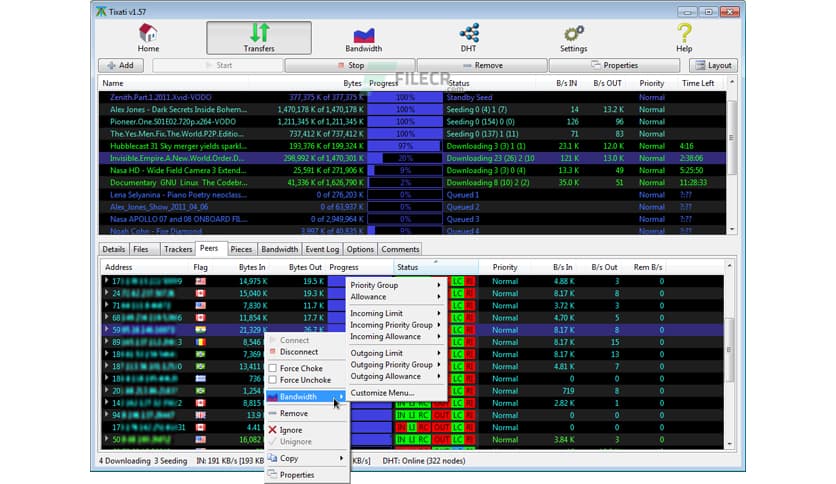This screenshot has height=484, width=836.
Task: Click the Layout button icon
Action: [x=700, y=65]
